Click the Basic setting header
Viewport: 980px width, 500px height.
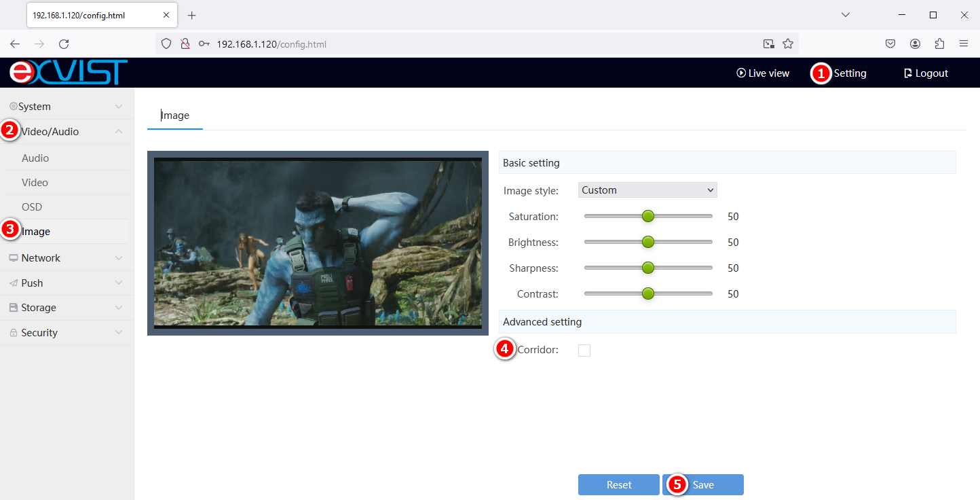tap(728, 163)
